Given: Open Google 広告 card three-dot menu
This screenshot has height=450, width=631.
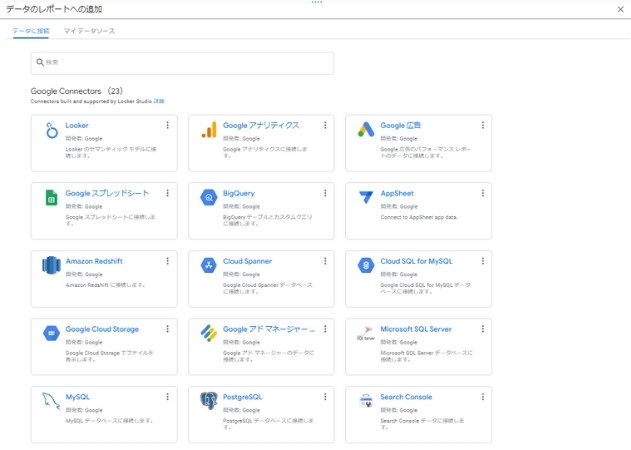Looking at the screenshot, I should tap(483, 126).
